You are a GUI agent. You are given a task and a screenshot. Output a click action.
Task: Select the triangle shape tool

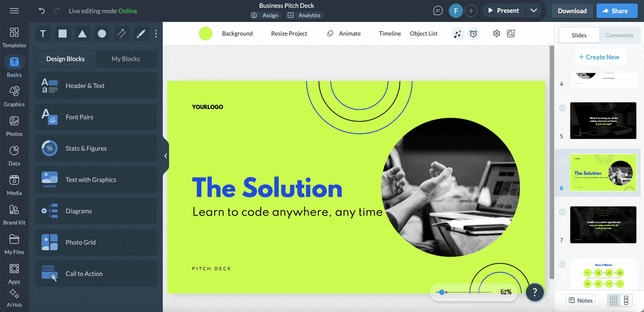82,34
